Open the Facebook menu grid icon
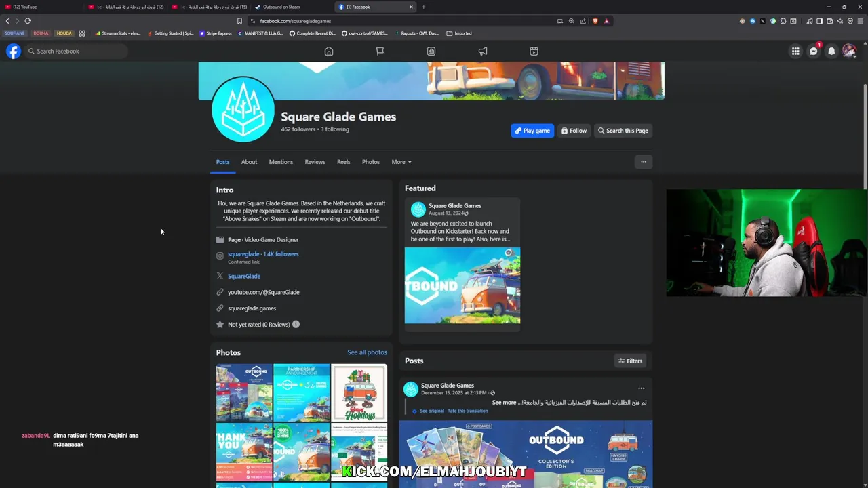This screenshot has width=868, height=488. 795,51
